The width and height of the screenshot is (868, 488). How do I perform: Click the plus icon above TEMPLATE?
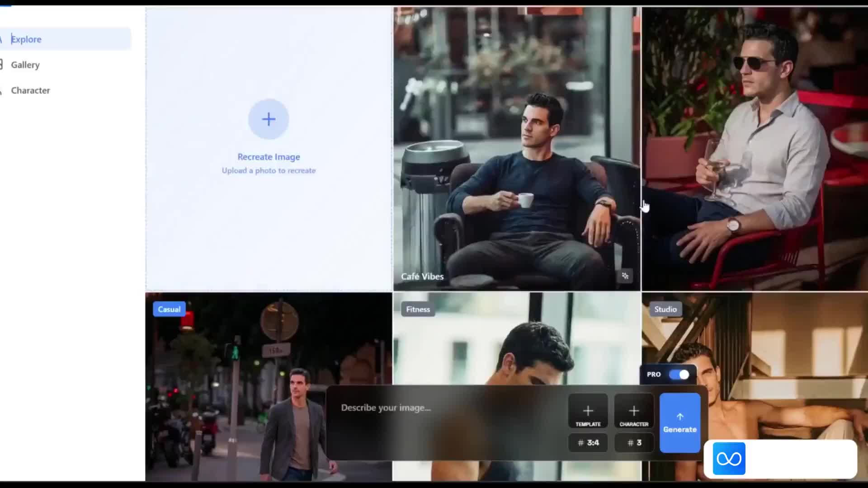588,411
